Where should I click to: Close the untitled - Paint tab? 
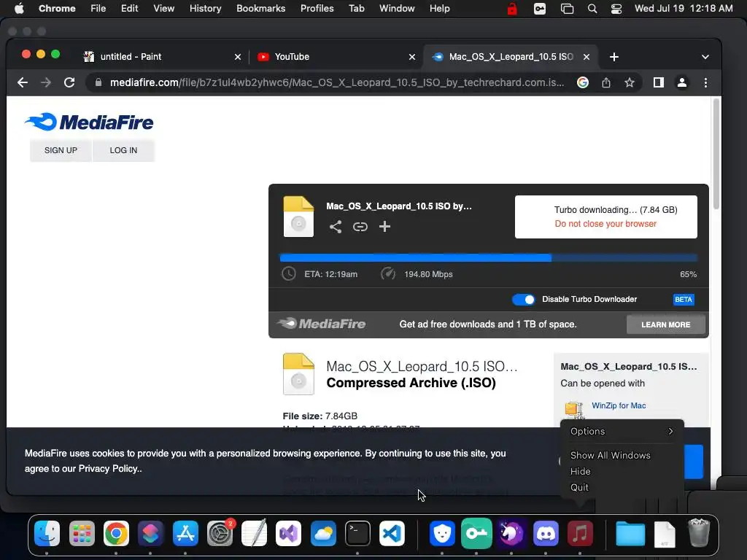[238, 57]
